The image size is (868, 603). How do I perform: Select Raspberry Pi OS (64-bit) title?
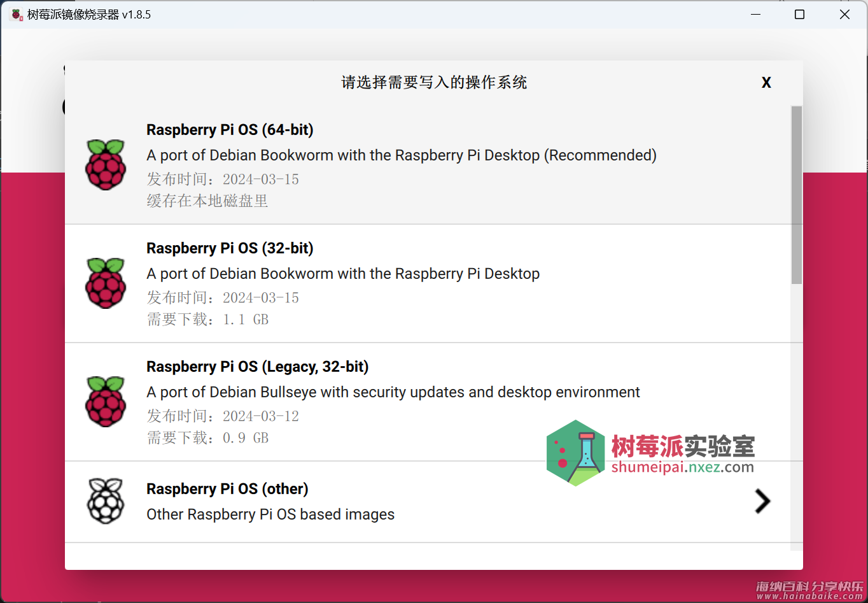230,130
